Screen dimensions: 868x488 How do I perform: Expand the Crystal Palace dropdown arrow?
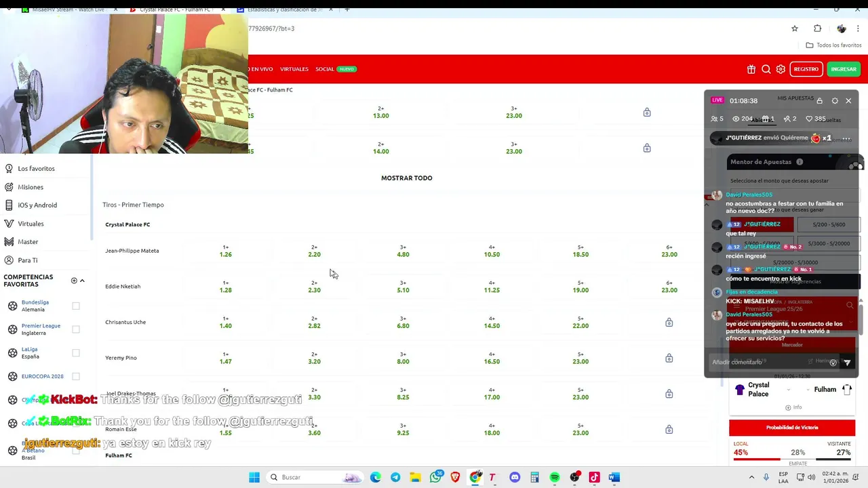788,390
